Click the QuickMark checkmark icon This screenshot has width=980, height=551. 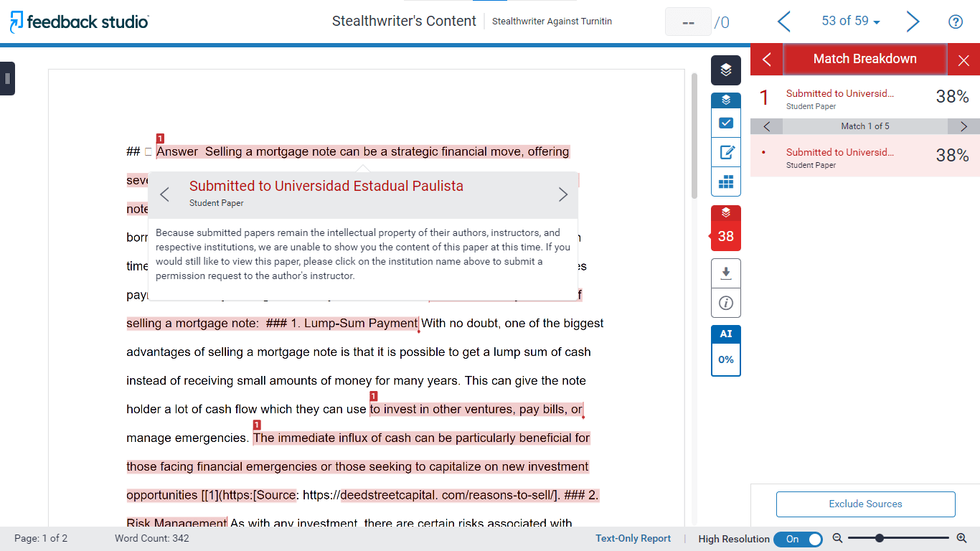pos(725,123)
